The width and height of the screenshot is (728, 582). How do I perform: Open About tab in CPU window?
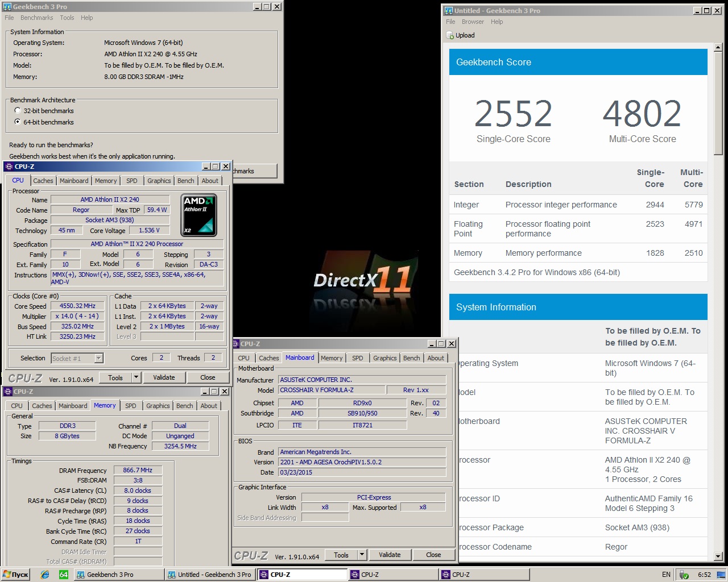pyautogui.click(x=210, y=181)
